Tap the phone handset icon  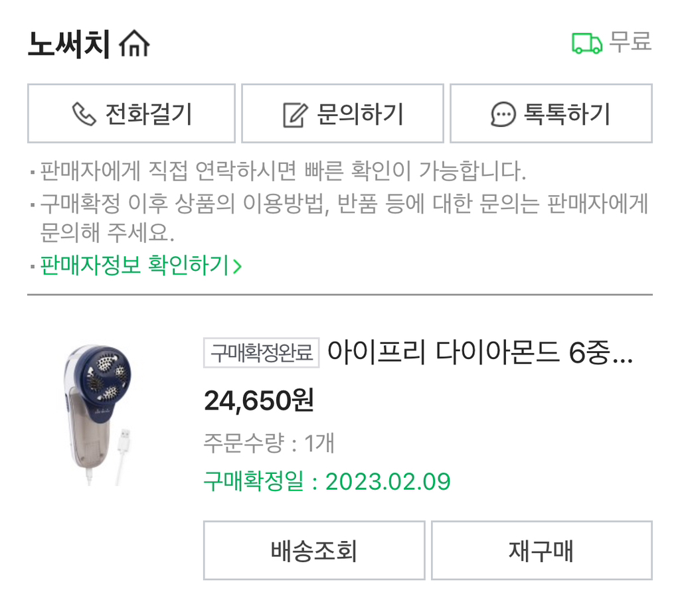pyautogui.click(x=84, y=114)
